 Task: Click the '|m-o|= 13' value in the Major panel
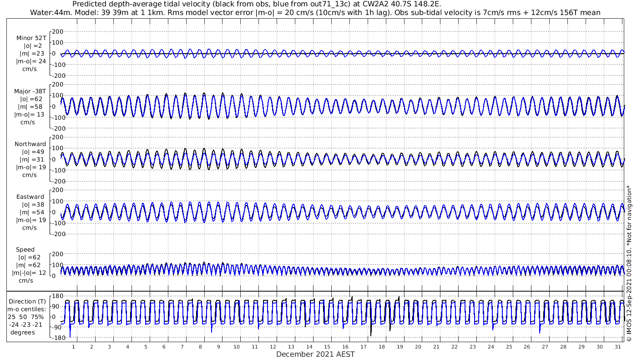[30, 114]
